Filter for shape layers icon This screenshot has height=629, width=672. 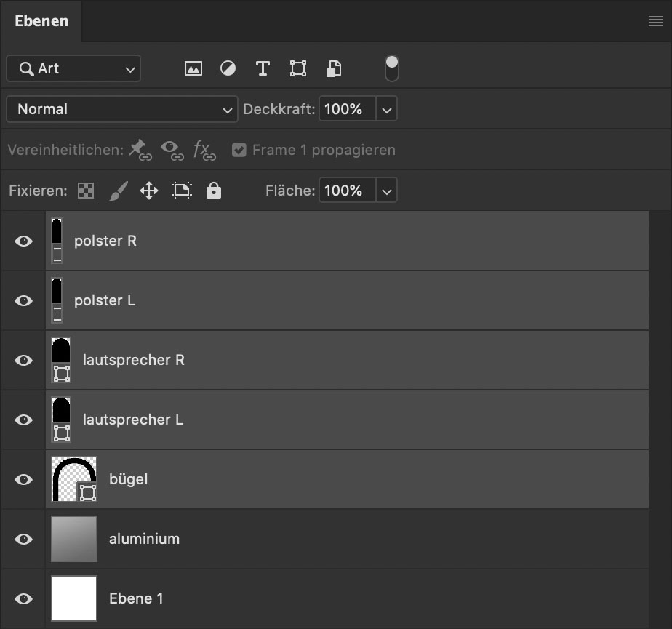(298, 68)
